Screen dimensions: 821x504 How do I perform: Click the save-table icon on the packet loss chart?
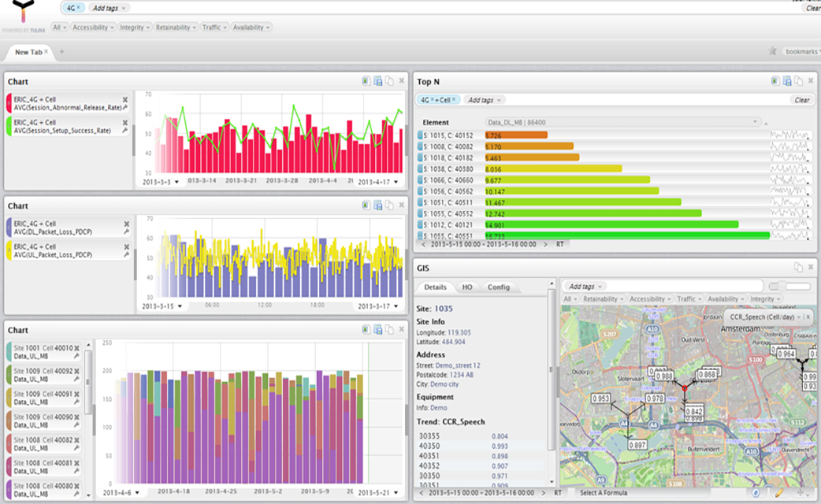(377, 206)
